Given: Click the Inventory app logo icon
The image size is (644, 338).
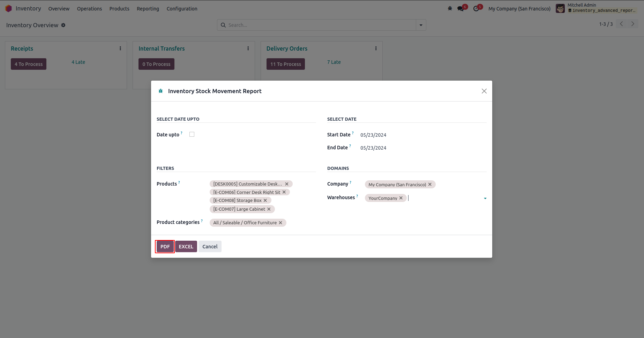Looking at the screenshot, I should tap(9, 9).
